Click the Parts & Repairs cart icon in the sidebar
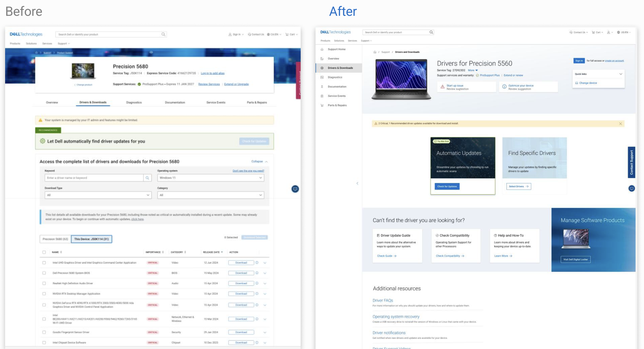Image resolution: width=644 pixels, height=349 pixels. click(322, 105)
